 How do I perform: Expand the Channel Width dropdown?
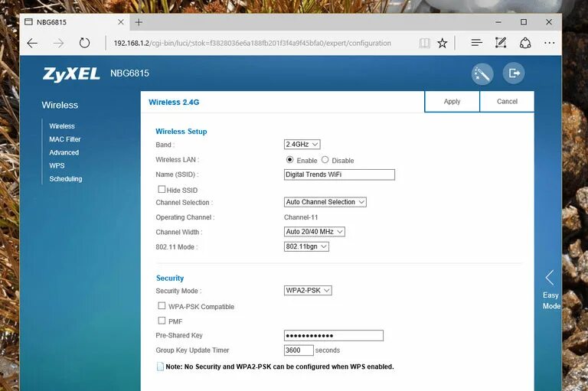tap(314, 232)
